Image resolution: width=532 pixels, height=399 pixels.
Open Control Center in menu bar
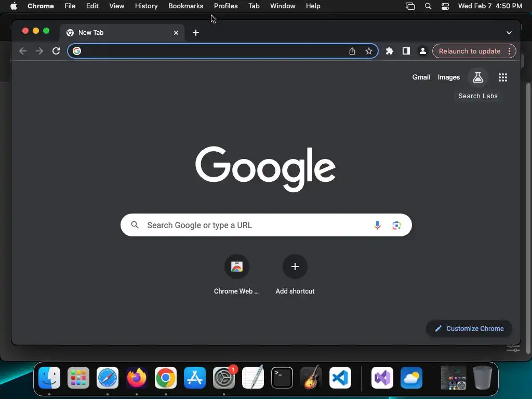click(445, 6)
